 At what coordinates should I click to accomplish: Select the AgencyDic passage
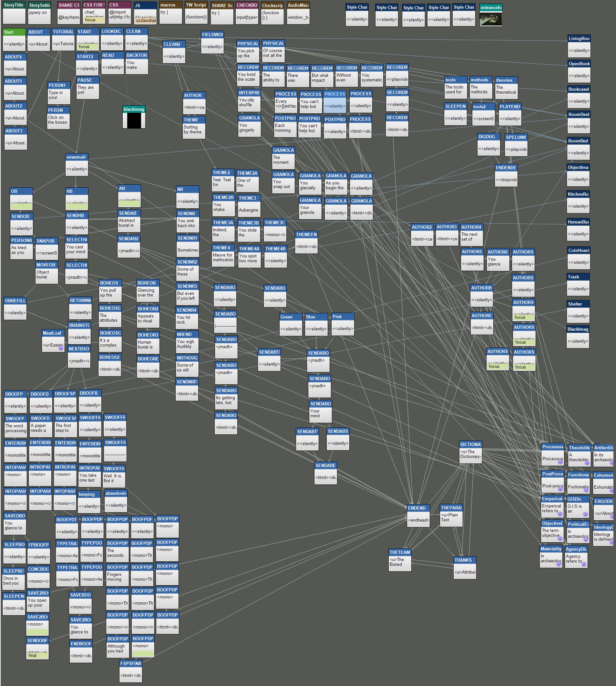coord(576,557)
